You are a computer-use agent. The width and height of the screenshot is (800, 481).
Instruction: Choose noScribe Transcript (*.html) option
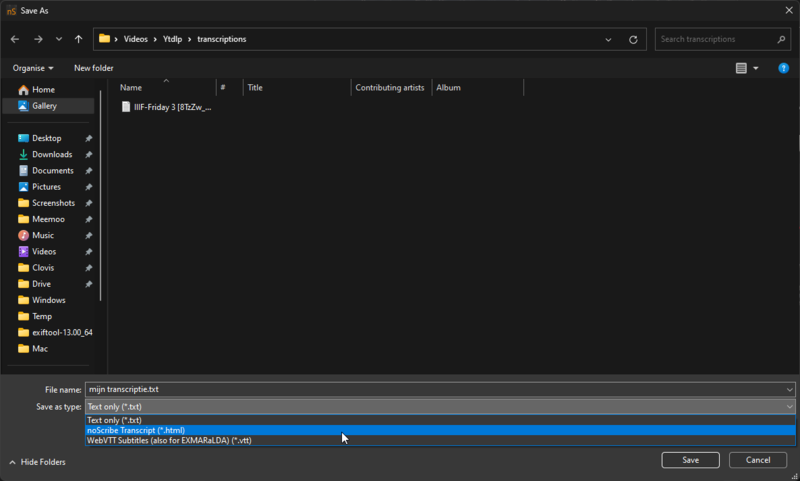tap(136, 430)
